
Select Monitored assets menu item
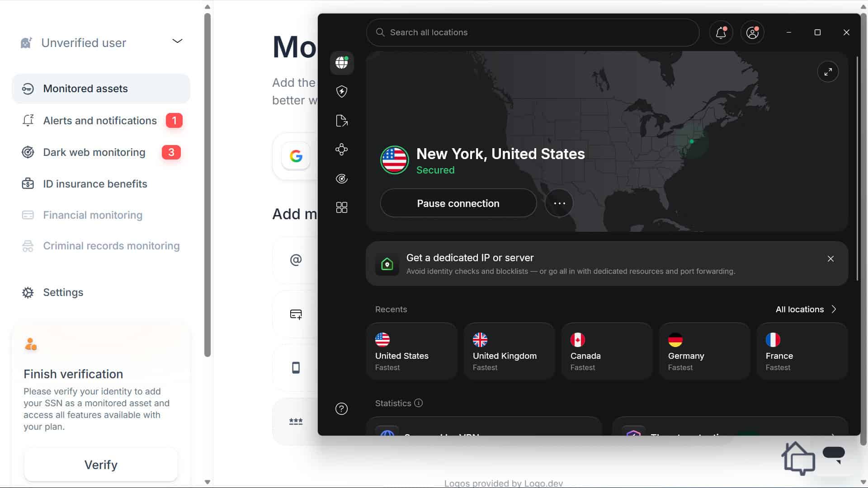click(x=101, y=89)
